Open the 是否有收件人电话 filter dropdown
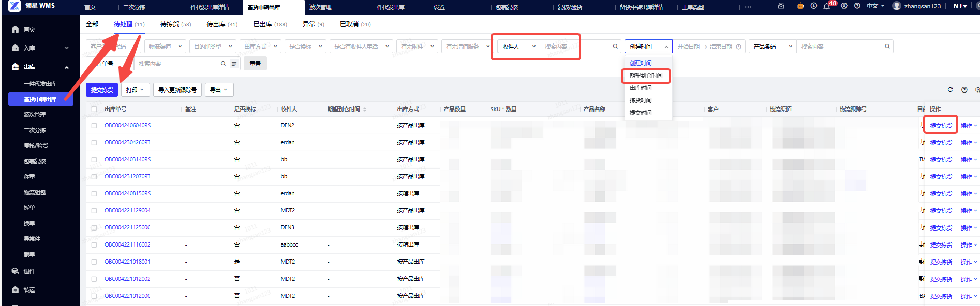 point(361,47)
